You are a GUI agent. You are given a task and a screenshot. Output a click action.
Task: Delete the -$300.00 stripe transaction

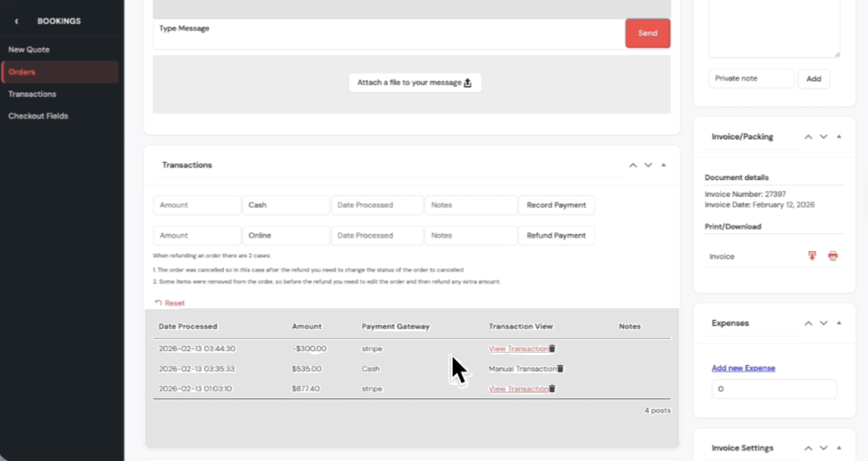tap(552, 349)
